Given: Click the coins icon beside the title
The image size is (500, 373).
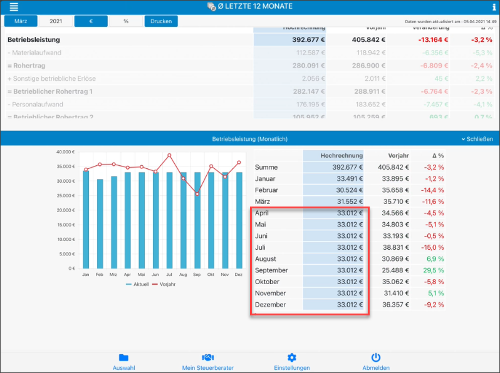Looking at the screenshot, I should click(211, 7).
